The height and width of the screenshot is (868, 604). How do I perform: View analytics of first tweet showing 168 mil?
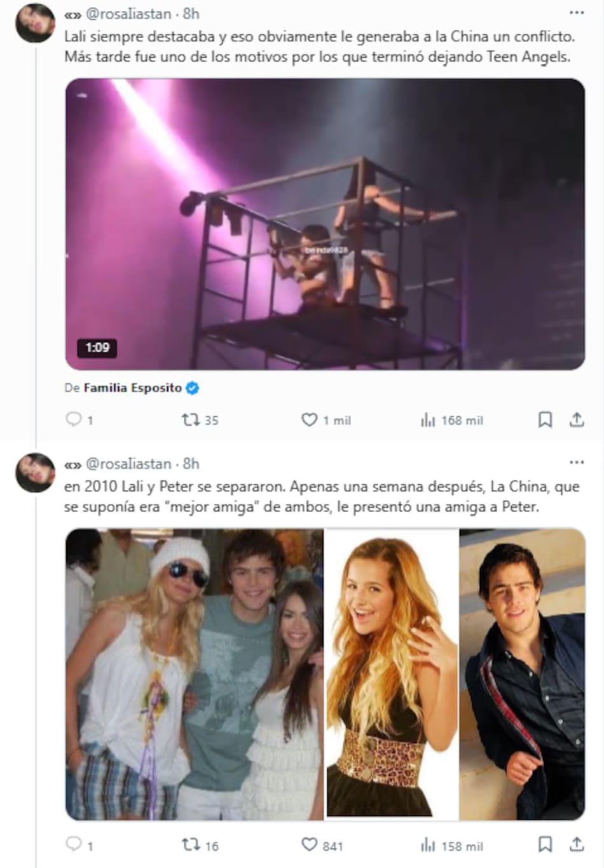click(x=428, y=420)
